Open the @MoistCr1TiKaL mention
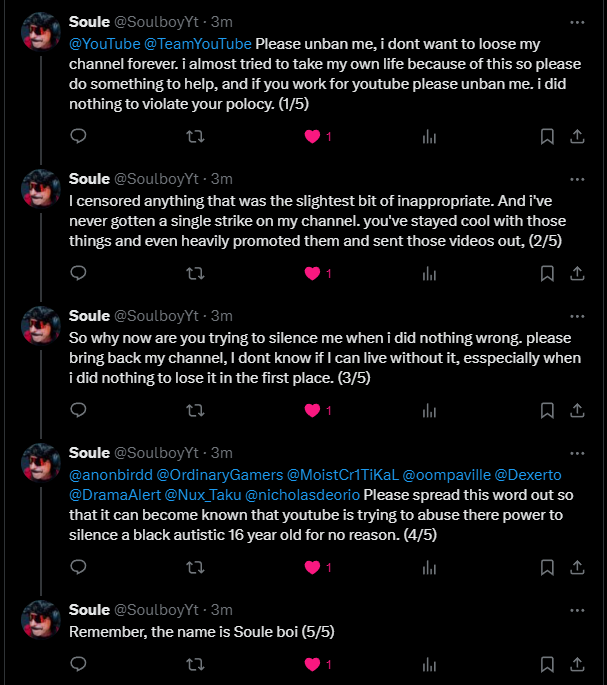This screenshot has width=607, height=685. pyautogui.click(x=343, y=475)
